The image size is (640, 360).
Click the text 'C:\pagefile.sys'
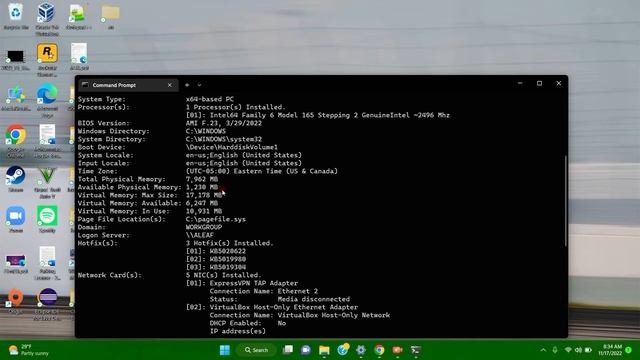pos(216,219)
